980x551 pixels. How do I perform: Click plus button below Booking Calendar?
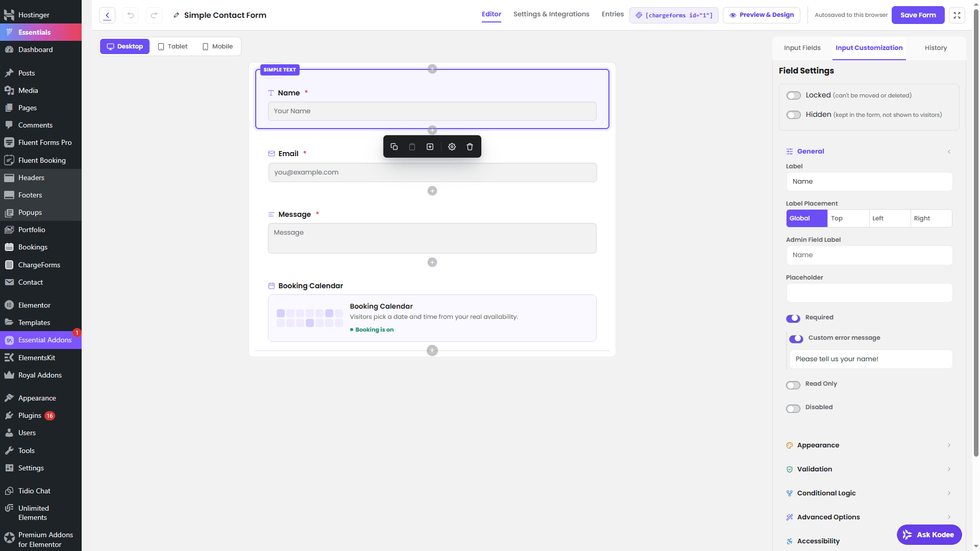tap(432, 350)
